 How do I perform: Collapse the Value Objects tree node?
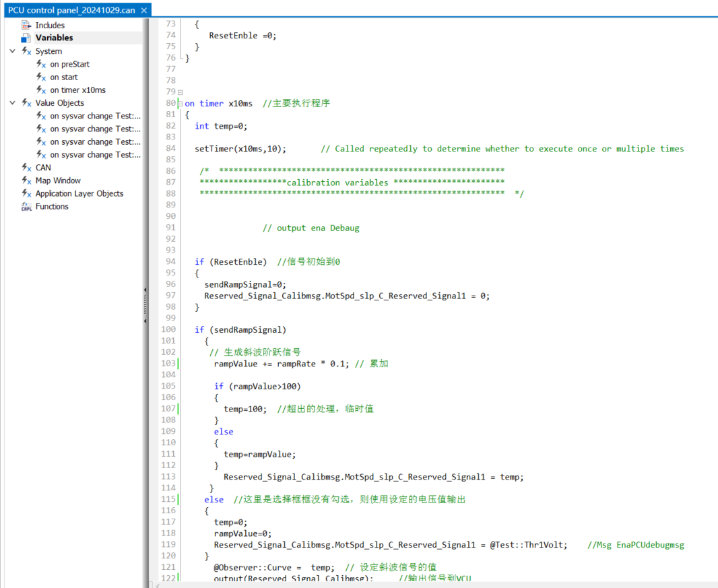(13, 103)
